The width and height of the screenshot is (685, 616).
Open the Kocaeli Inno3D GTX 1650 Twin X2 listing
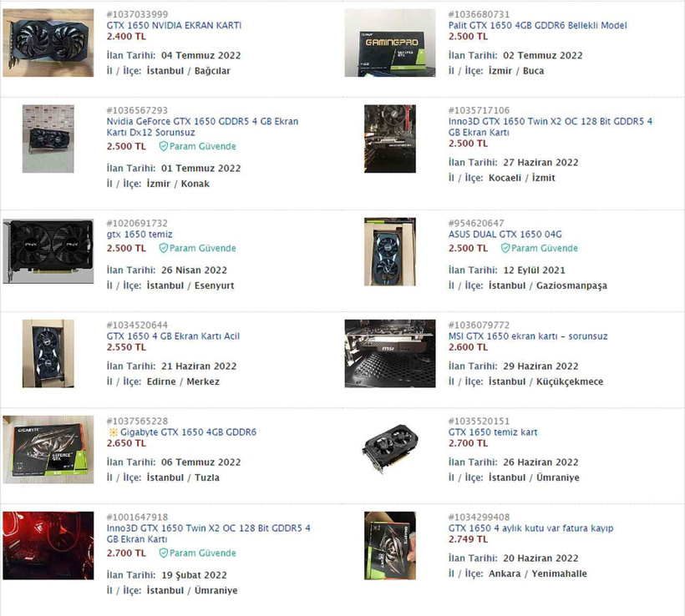550,127
